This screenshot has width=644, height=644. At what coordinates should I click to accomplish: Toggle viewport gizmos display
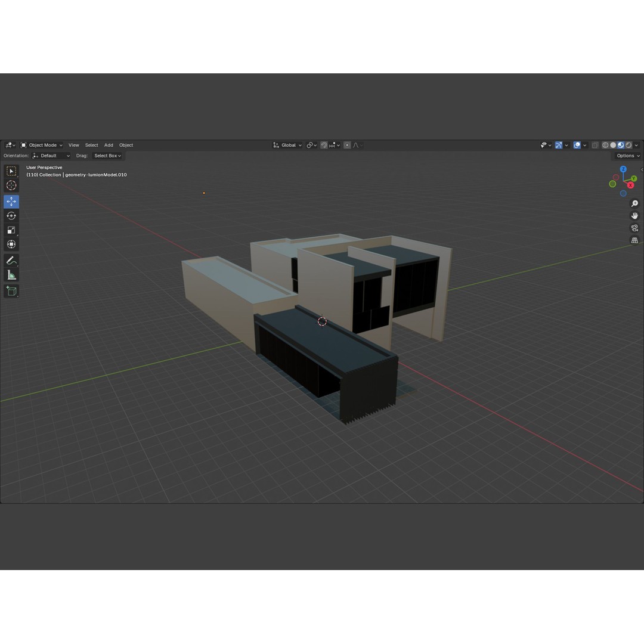(559, 145)
